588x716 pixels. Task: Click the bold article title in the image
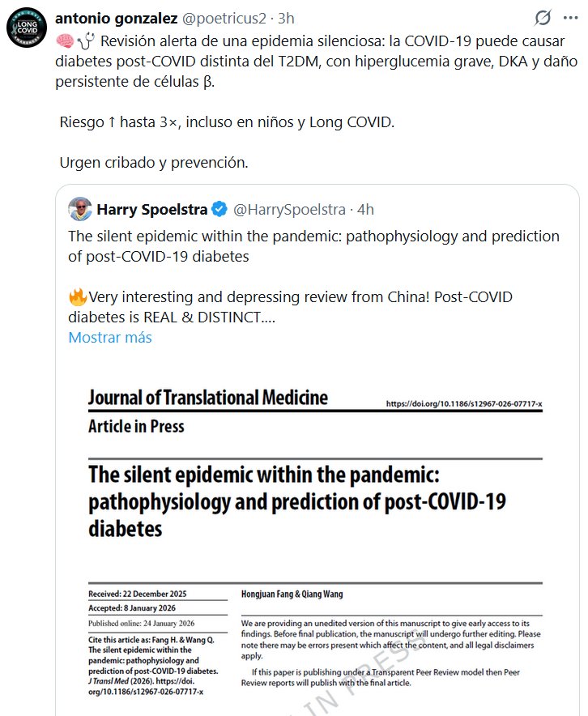(x=296, y=501)
